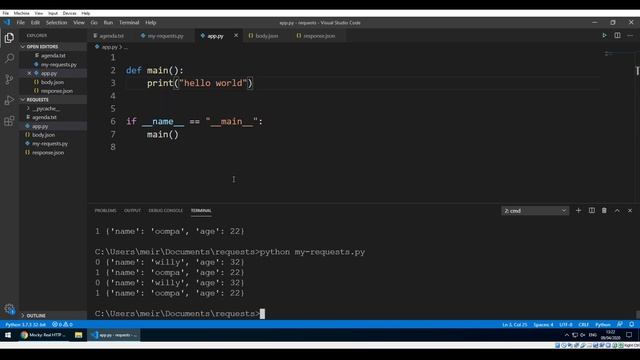The height and width of the screenshot is (360, 640).
Task: Run Python file with play icon
Action: tap(604, 36)
